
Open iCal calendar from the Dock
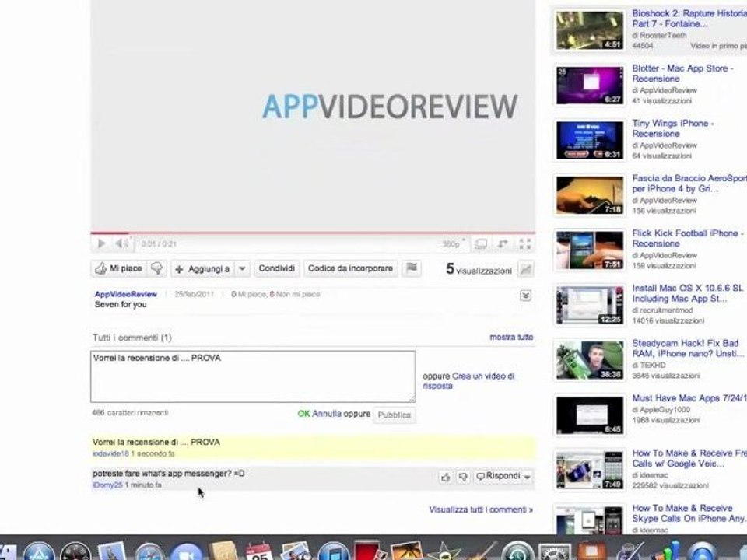pos(259,551)
